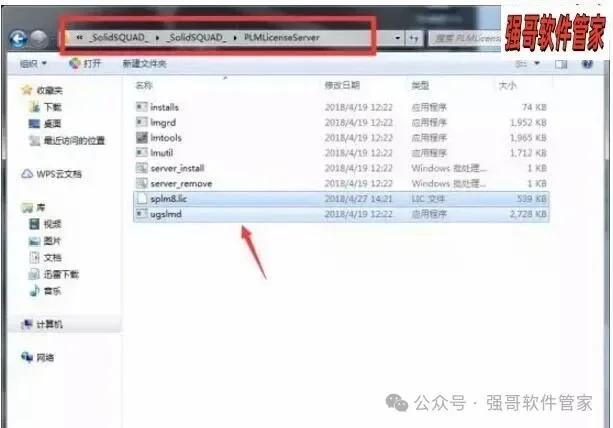Click the 1,952 KB size cell
This screenshot has height=428, width=613.
[x=528, y=122]
